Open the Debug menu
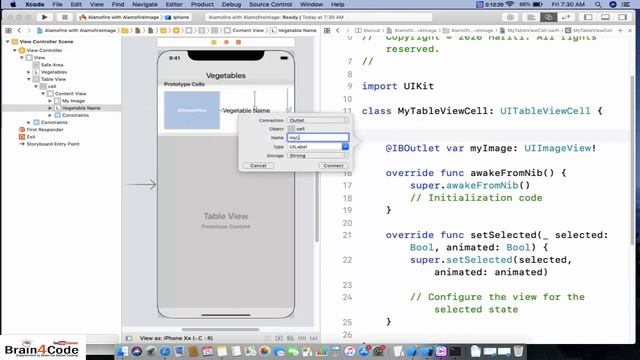 tap(231, 4)
